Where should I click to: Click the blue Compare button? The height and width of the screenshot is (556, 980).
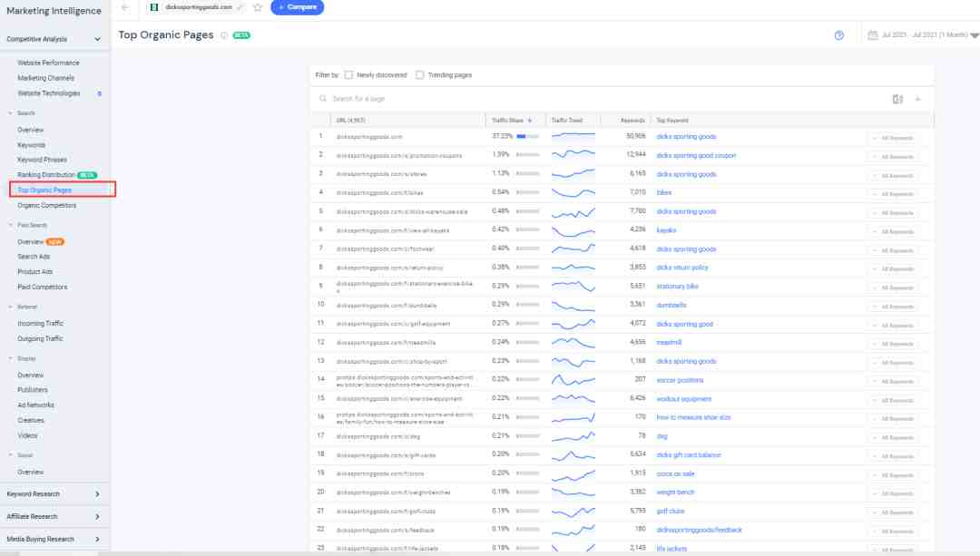pyautogui.click(x=298, y=7)
